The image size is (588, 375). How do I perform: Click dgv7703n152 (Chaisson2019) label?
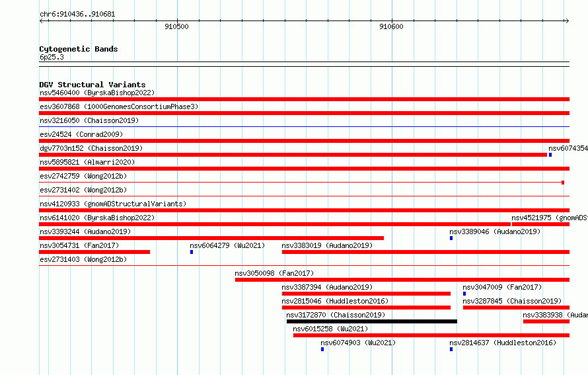(x=91, y=148)
